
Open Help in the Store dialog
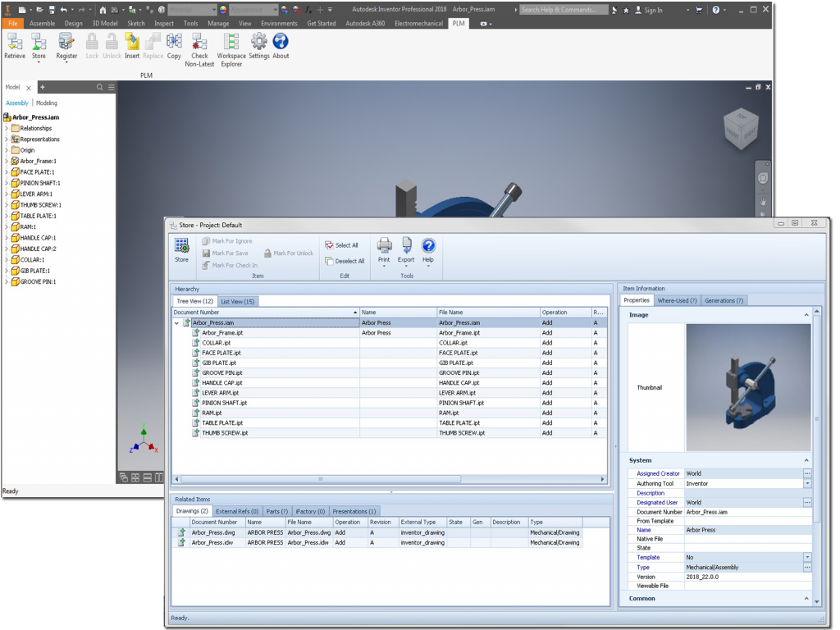(x=428, y=246)
